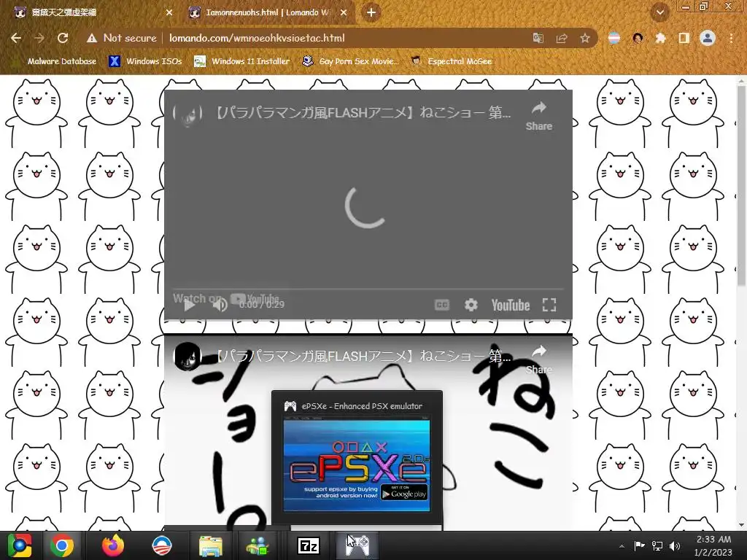Click the ePSXe taskbar preview thumbnail
Viewport: 747px width, 560px height.
tap(357, 464)
